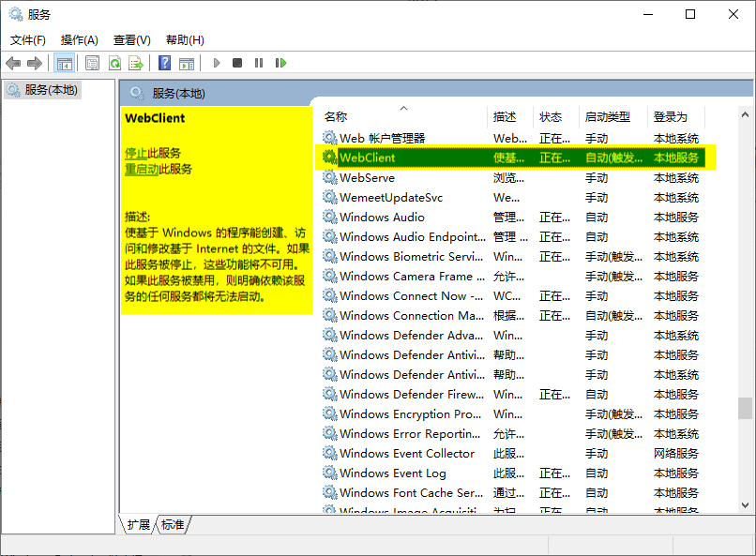Click the 停止 service link

pyautogui.click(x=136, y=153)
